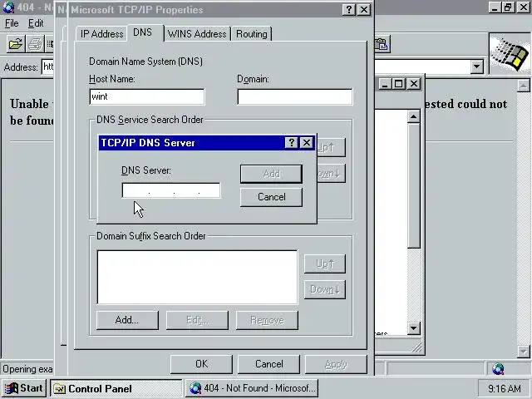Screen dimensions: 532x399
Task: Click Up button for Domain Suffix order
Action: click(x=325, y=264)
